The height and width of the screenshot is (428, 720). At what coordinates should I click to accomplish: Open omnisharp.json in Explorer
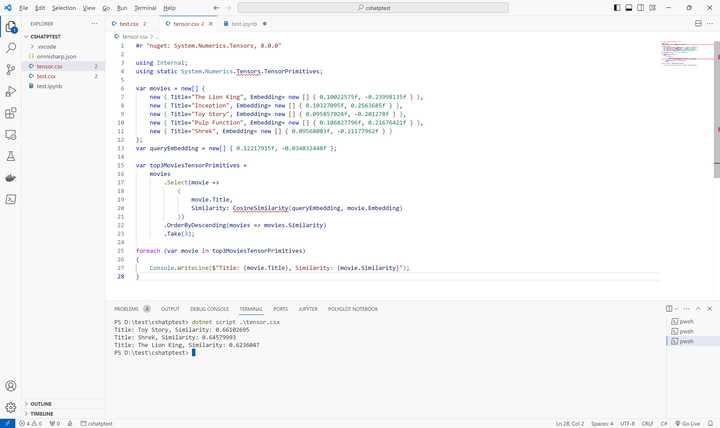tap(62, 56)
